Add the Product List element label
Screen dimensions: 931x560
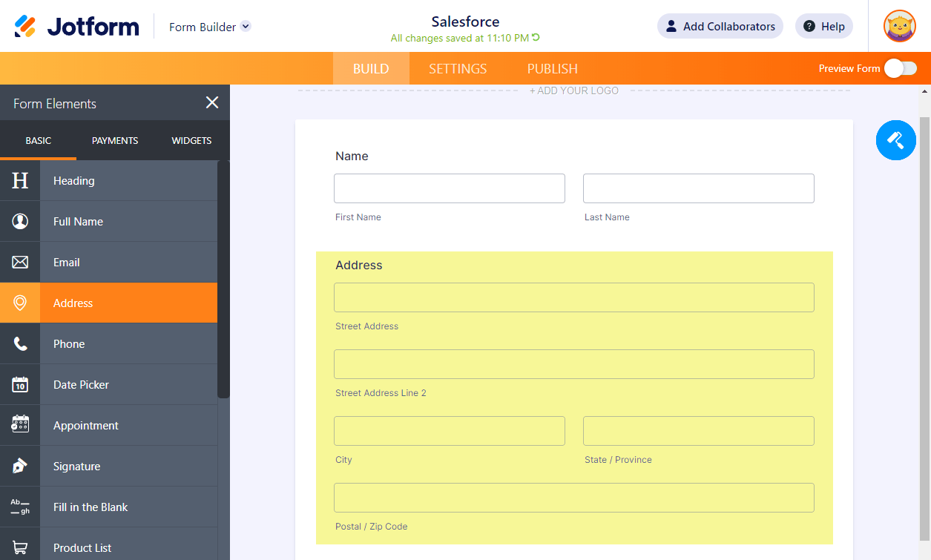(82, 547)
